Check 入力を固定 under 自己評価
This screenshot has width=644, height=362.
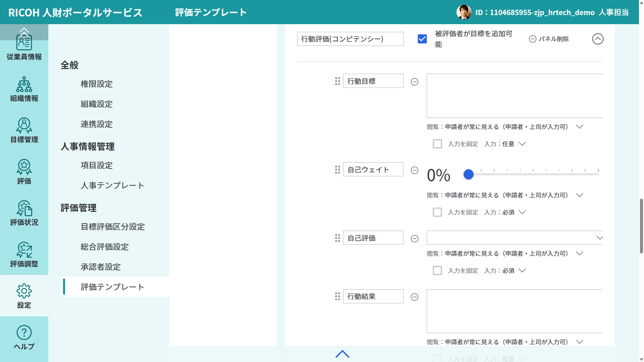(438, 270)
